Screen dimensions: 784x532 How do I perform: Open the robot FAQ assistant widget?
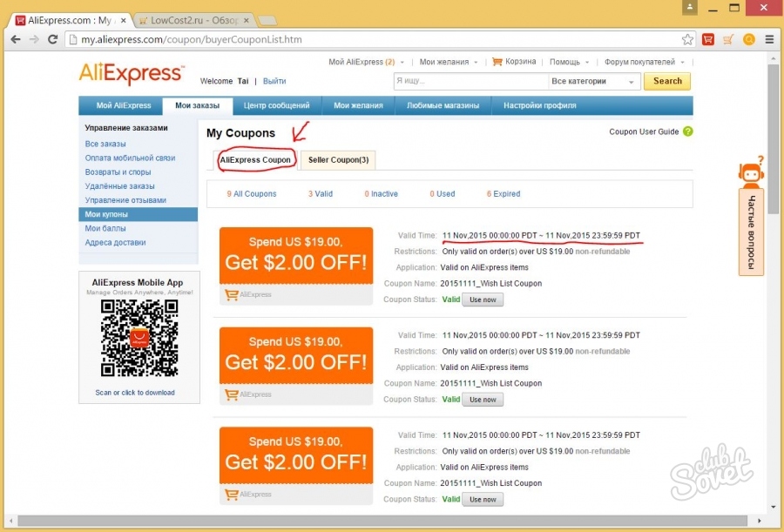coord(751,172)
